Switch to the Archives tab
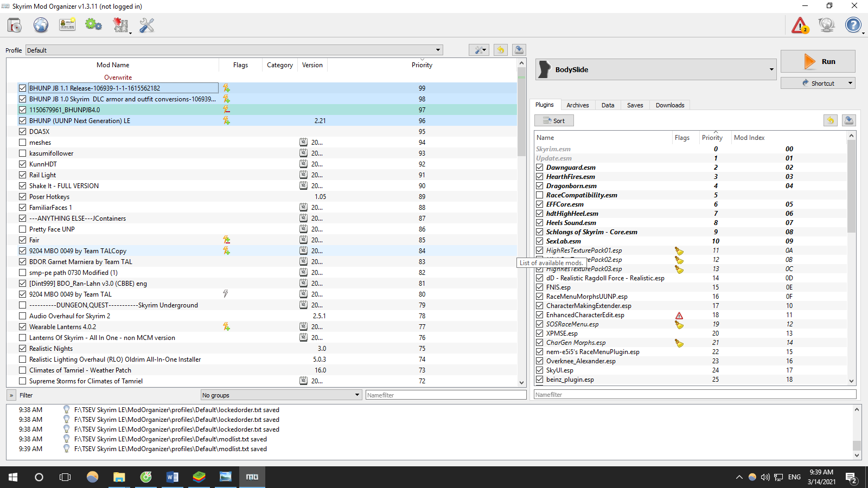 pos(578,105)
